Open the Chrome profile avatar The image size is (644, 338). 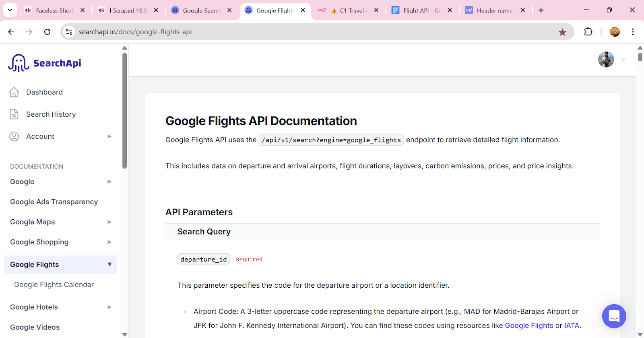pyautogui.click(x=615, y=32)
